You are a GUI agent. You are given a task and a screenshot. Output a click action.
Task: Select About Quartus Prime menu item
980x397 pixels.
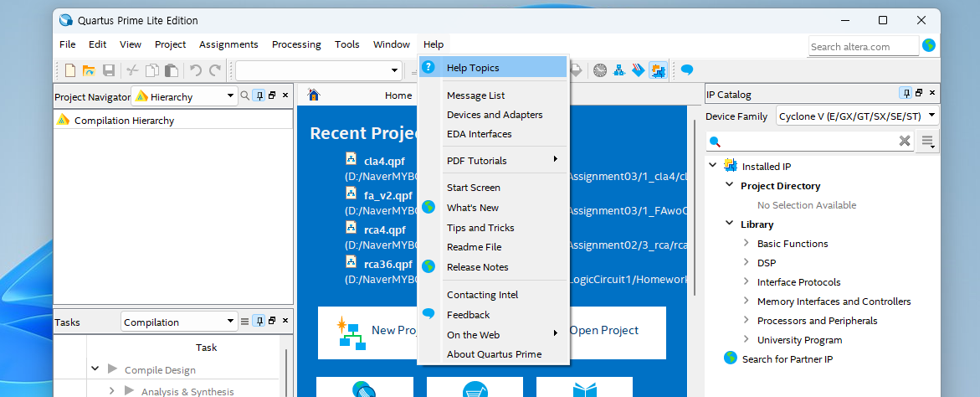pos(493,354)
